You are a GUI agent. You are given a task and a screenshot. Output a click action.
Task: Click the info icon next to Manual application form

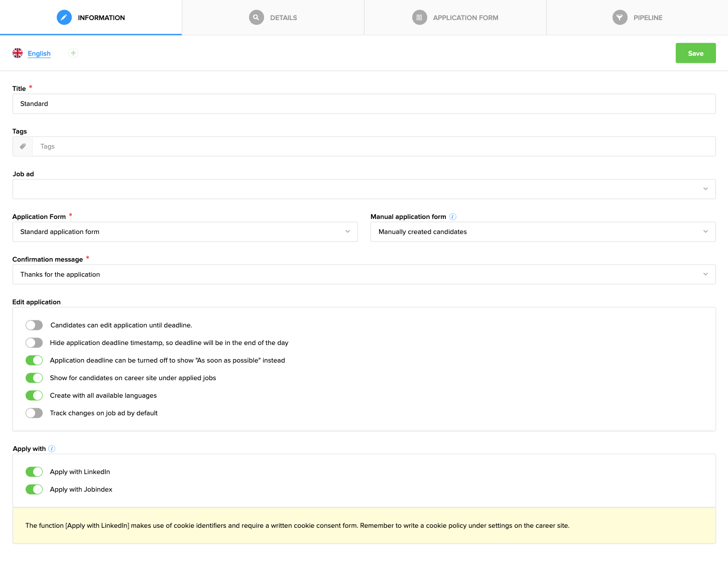tap(453, 216)
